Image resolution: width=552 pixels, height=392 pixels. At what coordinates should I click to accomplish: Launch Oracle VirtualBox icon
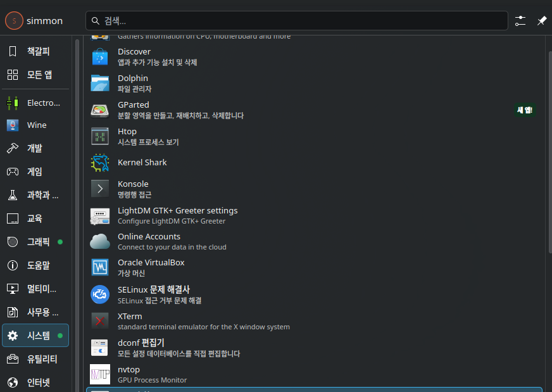(x=100, y=268)
